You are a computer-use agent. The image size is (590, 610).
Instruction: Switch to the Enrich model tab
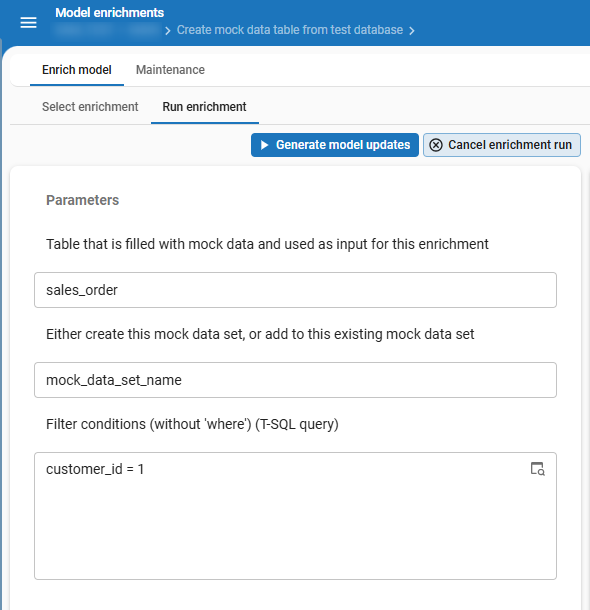tap(77, 70)
